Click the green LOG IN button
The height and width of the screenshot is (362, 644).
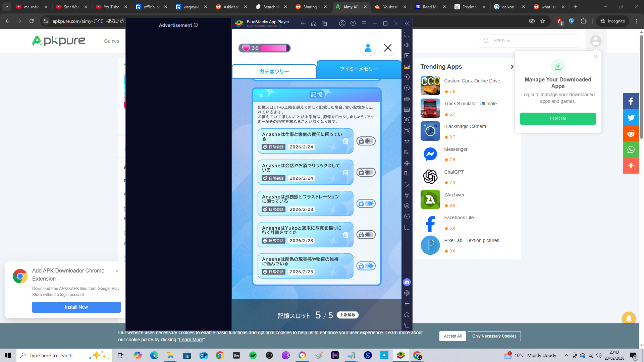point(558,119)
